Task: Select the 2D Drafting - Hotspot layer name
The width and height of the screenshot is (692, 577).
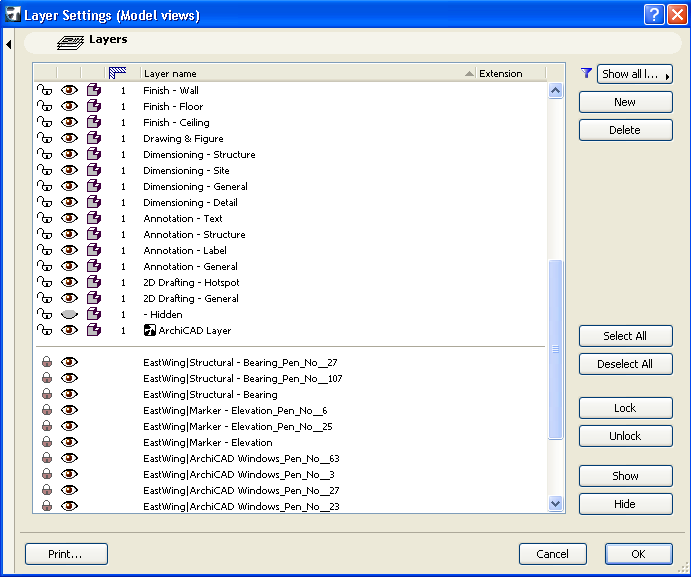Action: 191,283
